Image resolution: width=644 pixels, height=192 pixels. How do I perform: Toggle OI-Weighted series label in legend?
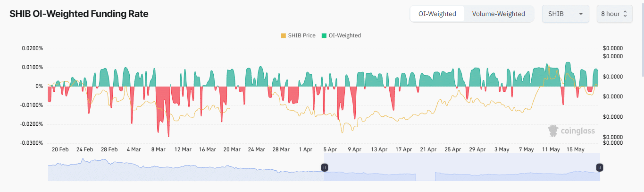344,35
